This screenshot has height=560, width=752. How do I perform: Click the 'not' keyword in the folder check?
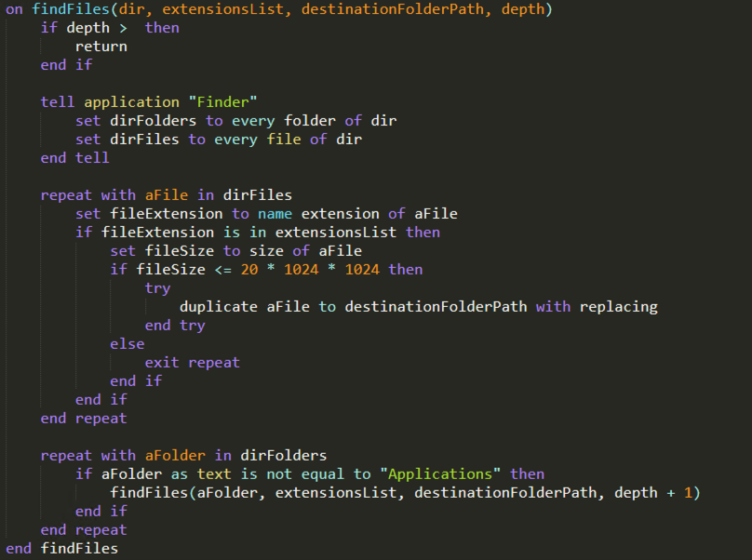(x=279, y=474)
